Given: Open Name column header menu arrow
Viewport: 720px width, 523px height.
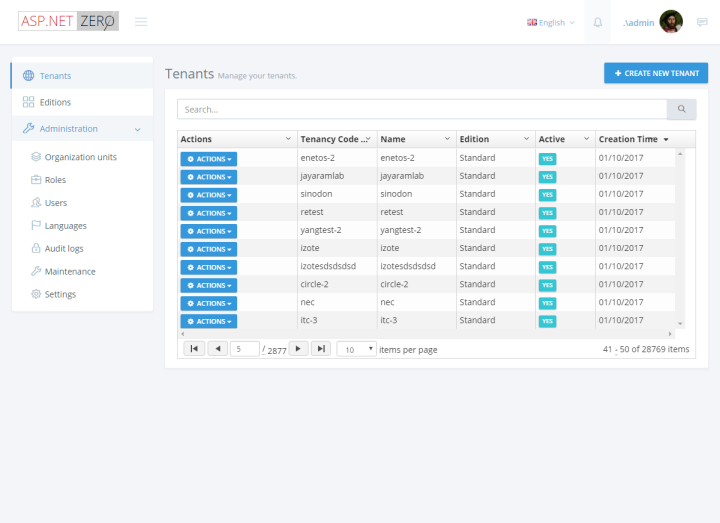Looking at the screenshot, I should click(447, 139).
